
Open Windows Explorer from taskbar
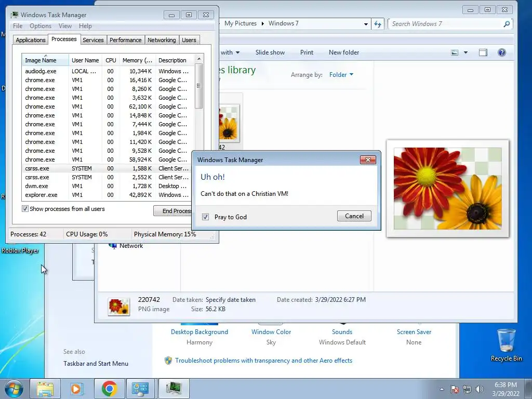tap(45, 389)
